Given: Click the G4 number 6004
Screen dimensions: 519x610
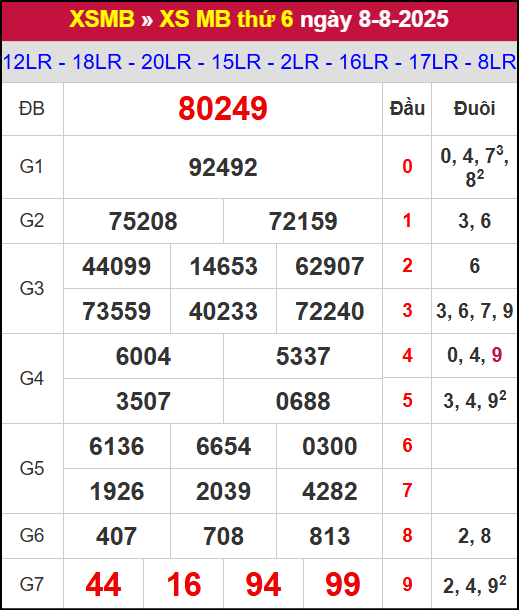Looking at the screenshot, I should click(x=143, y=356).
